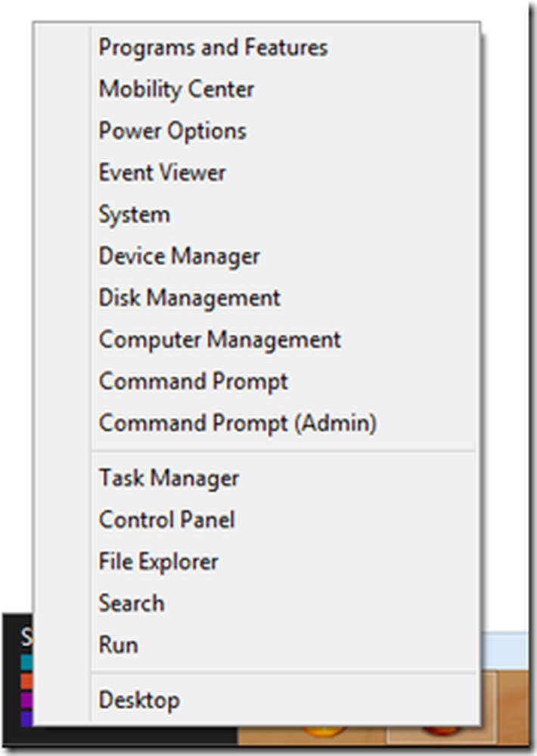Launch Disk Management
Viewport: 537px width, 756px height.
click(x=189, y=297)
